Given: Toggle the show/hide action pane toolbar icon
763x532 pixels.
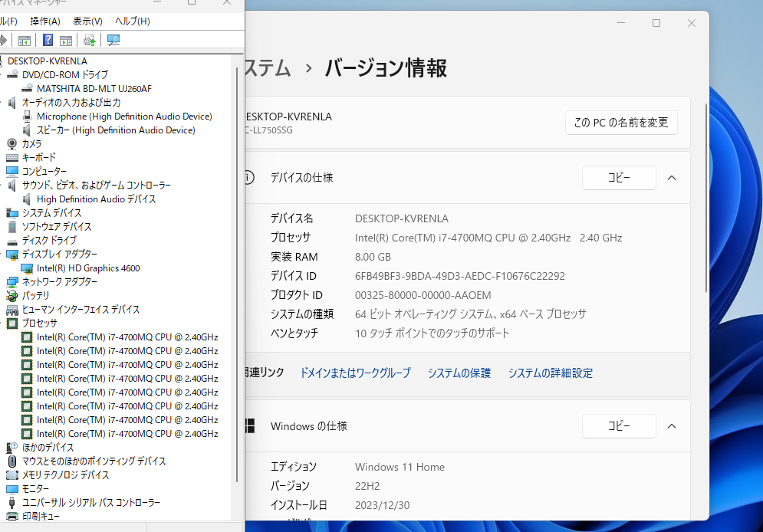Looking at the screenshot, I should pyautogui.click(x=66, y=41).
